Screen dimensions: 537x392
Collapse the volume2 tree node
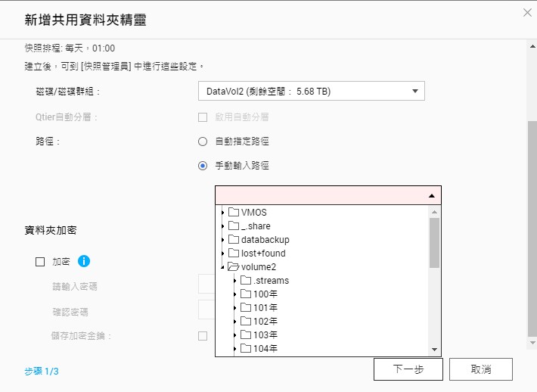223,267
